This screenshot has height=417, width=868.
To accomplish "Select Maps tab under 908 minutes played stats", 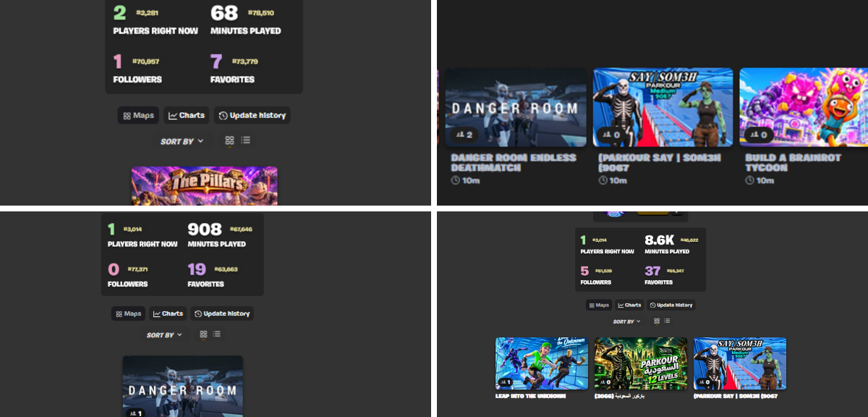I will (x=128, y=313).
